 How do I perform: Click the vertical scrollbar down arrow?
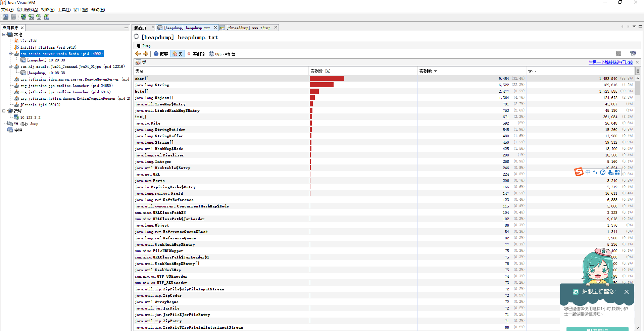(x=638, y=328)
